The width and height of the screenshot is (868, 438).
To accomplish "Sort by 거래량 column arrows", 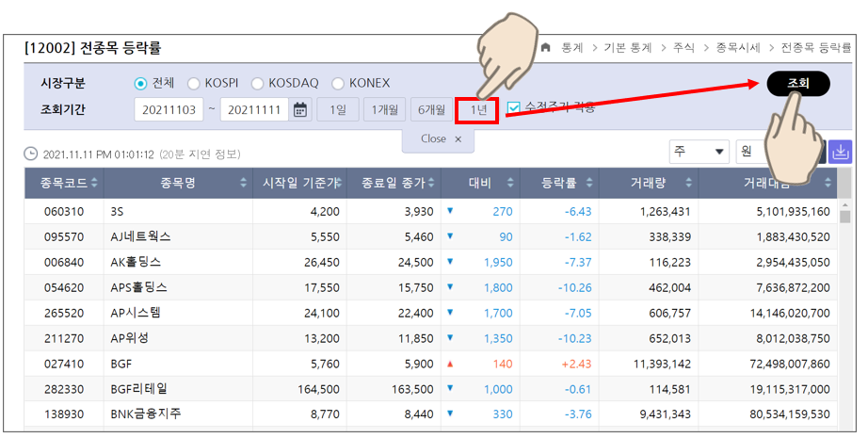I will click(688, 183).
